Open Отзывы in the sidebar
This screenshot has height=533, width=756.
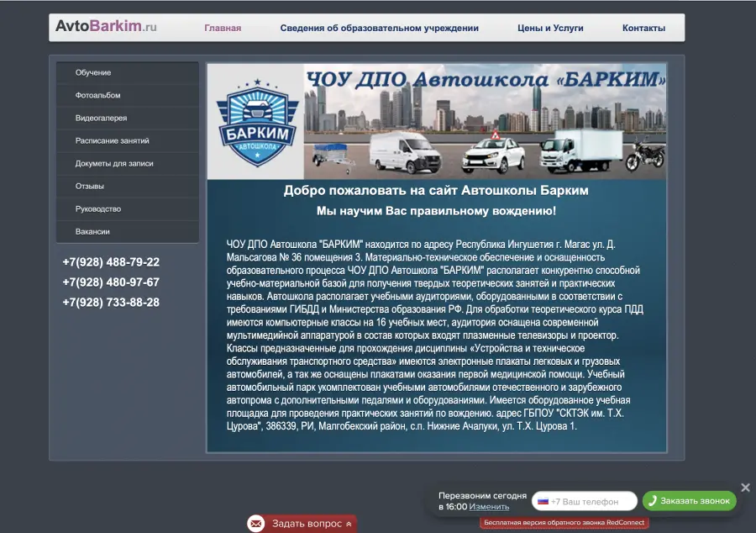pyautogui.click(x=90, y=187)
